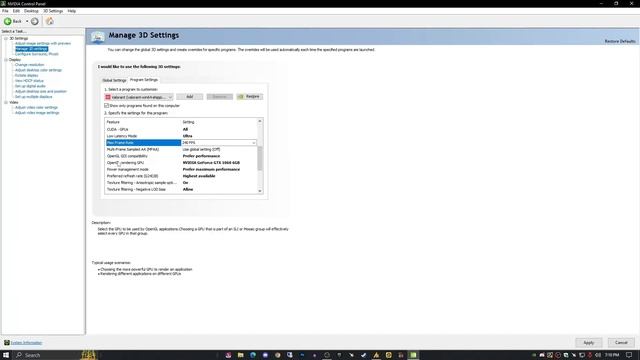This screenshot has height=360, width=640.
Task: Select Adjust image settings with preview
Action: (43, 43)
